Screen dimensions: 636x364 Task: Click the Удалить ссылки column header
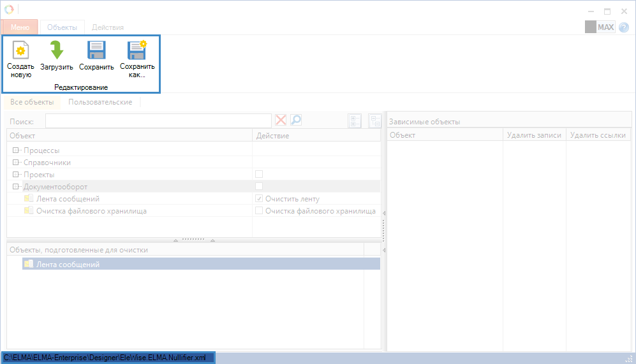[x=598, y=135]
